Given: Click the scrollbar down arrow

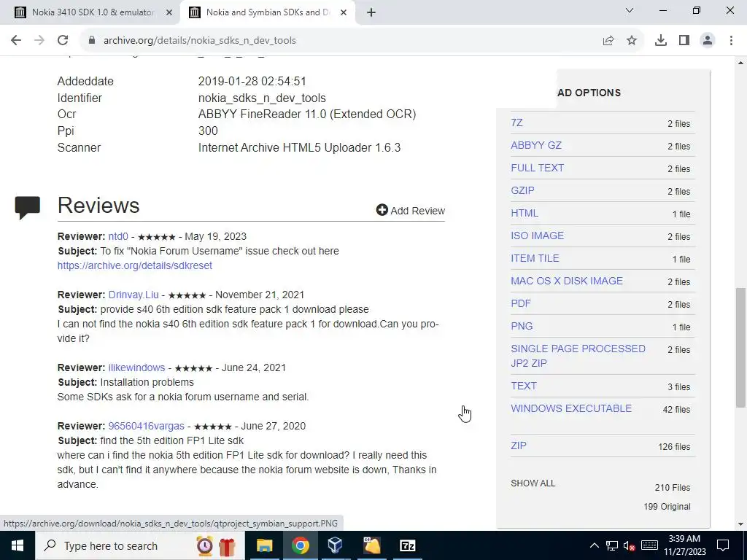Looking at the screenshot, I should coord(740,524).
